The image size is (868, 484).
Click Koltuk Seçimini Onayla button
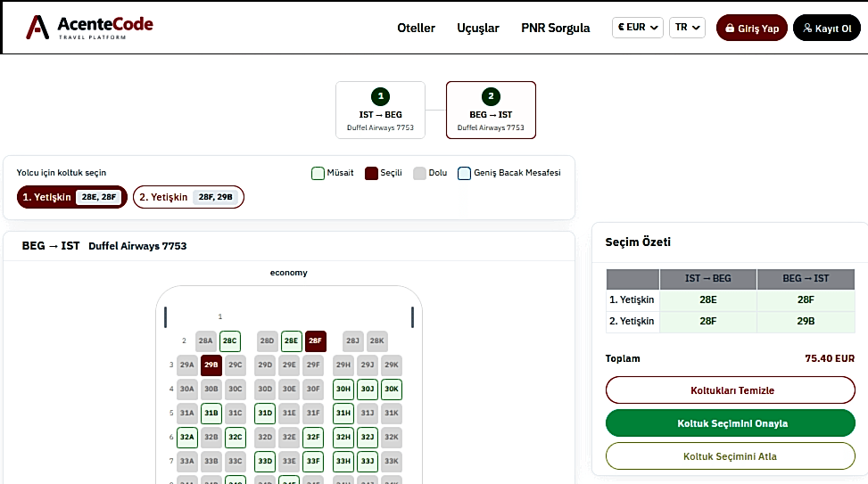pos(730,423)
